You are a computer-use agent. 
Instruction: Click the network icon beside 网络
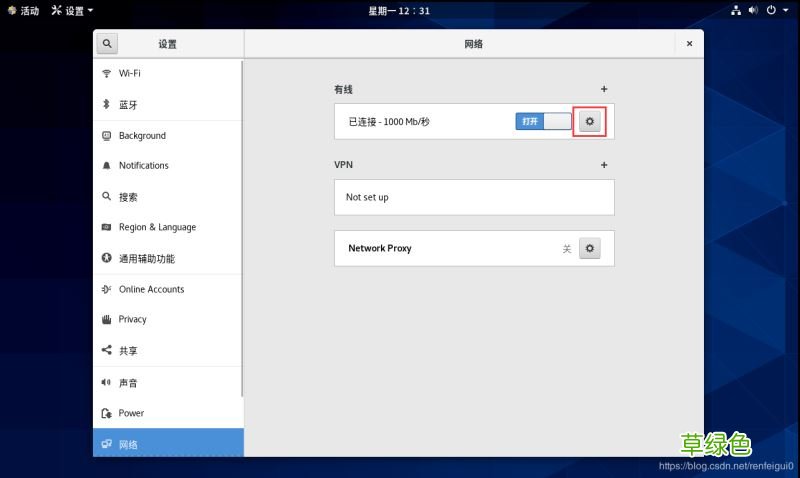click(106, 444)
